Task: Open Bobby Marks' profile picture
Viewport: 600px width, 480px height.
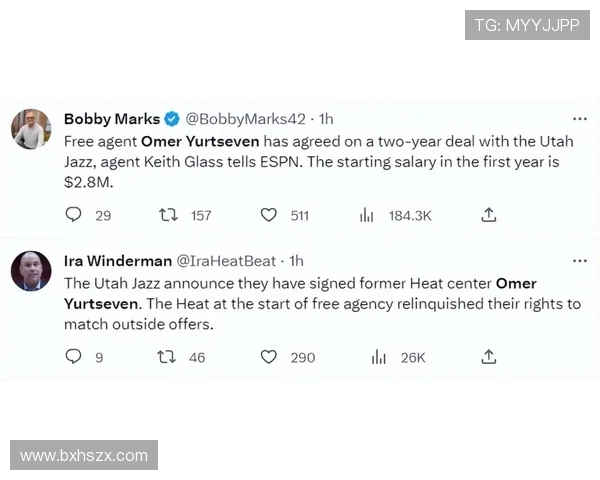Action: [x=31, y=130]
